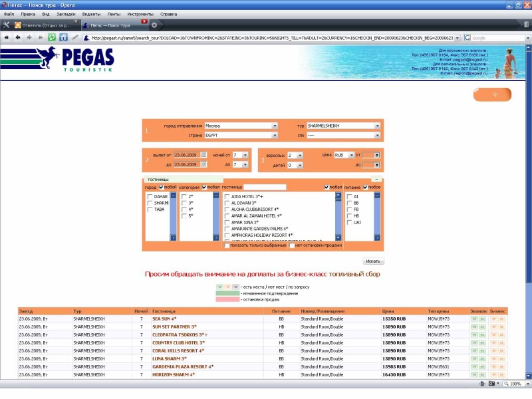The height and width of the screenshot is (399, 532).
Task: Open the RUB currency dropdown
Action: (x=344, y=155)
